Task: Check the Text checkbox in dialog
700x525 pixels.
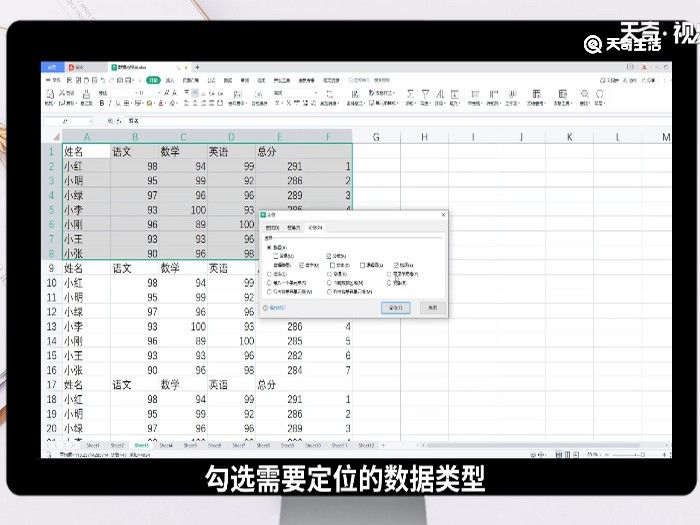Action: click(x=332, y=265)
